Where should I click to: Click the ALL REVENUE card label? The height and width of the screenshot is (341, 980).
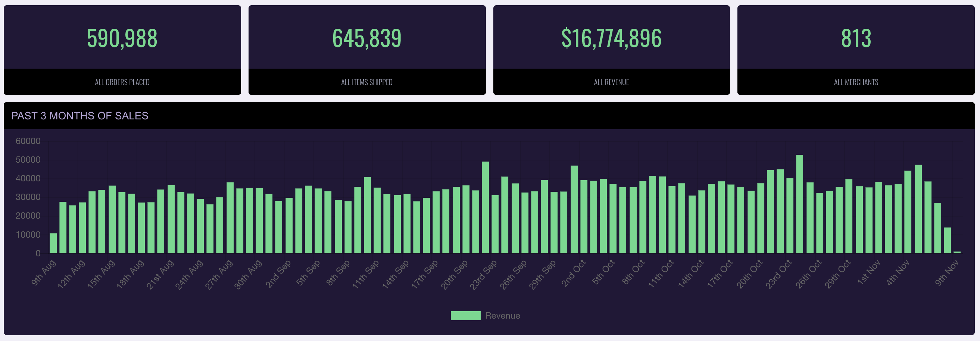coord(611,82)
